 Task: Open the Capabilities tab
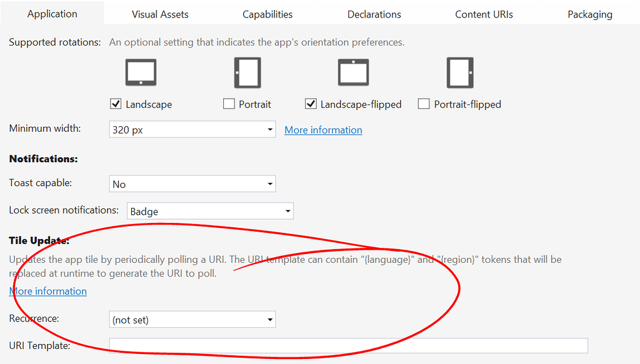[x=267, y=14]
